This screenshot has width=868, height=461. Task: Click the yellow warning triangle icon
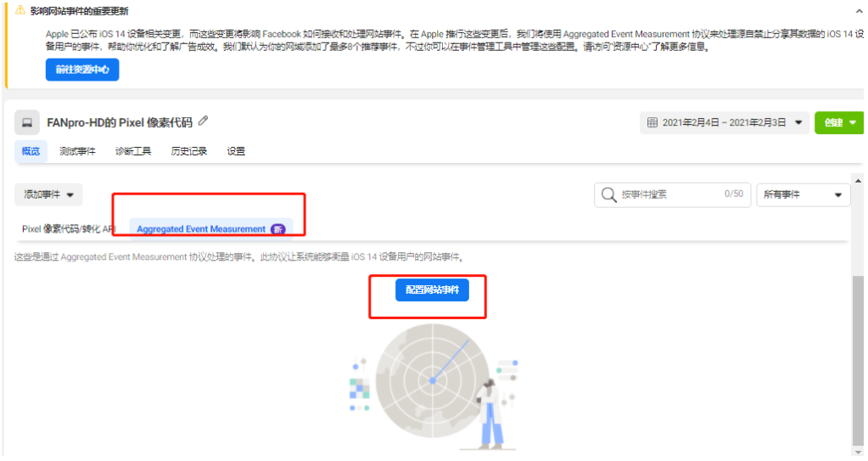click(20, 10)
